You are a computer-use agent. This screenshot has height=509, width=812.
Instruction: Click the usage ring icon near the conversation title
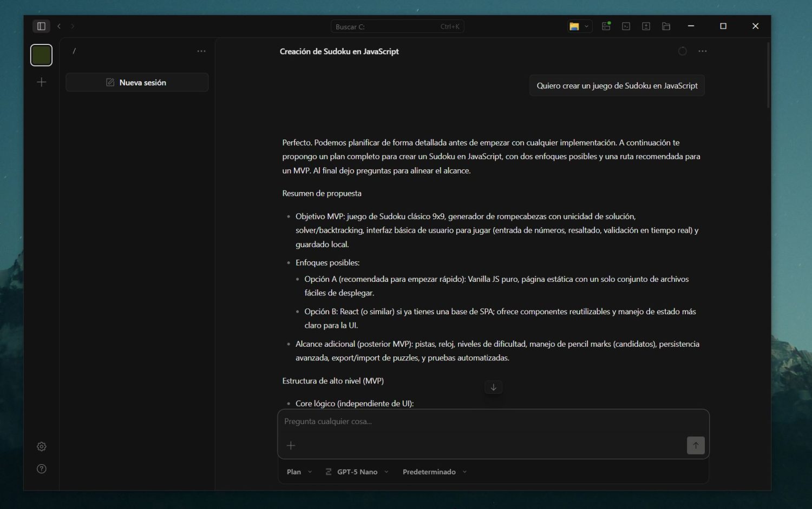tap(682, 51)
